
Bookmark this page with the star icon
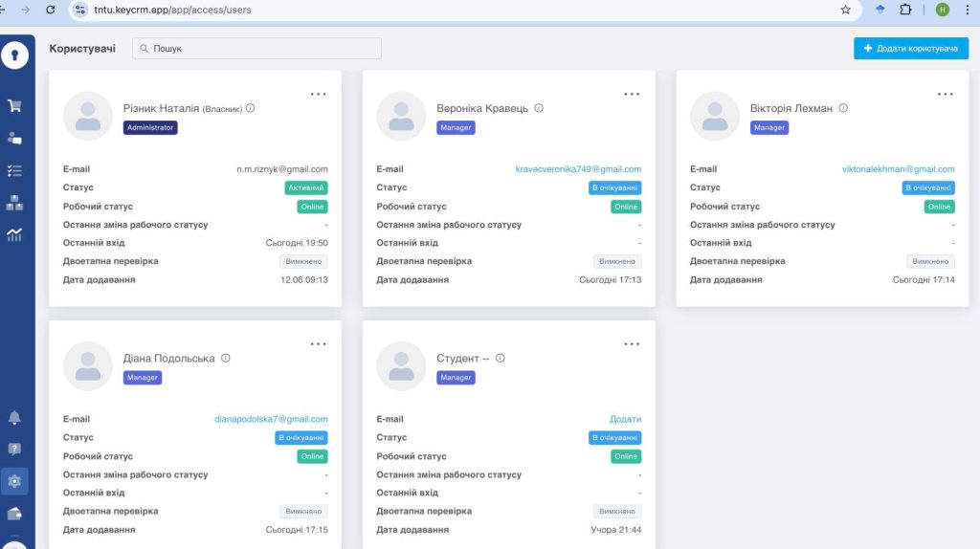click(x=845, y=10)
